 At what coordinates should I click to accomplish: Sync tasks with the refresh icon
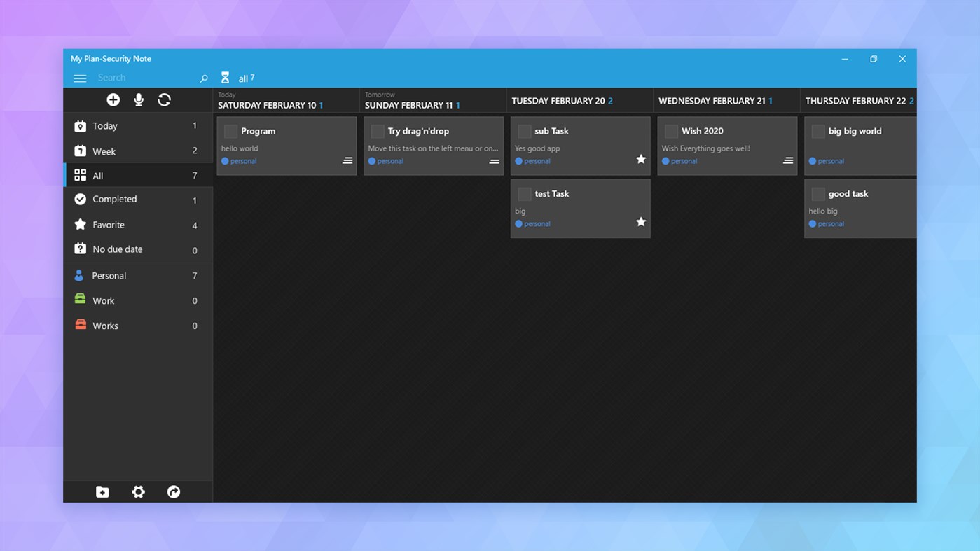[164, 99]
